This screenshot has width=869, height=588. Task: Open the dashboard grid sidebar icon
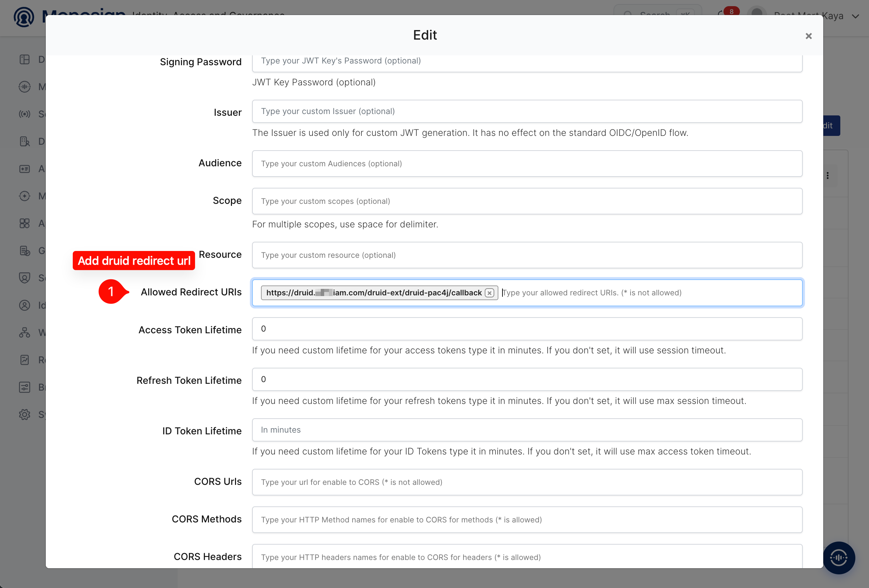(25, 59)
